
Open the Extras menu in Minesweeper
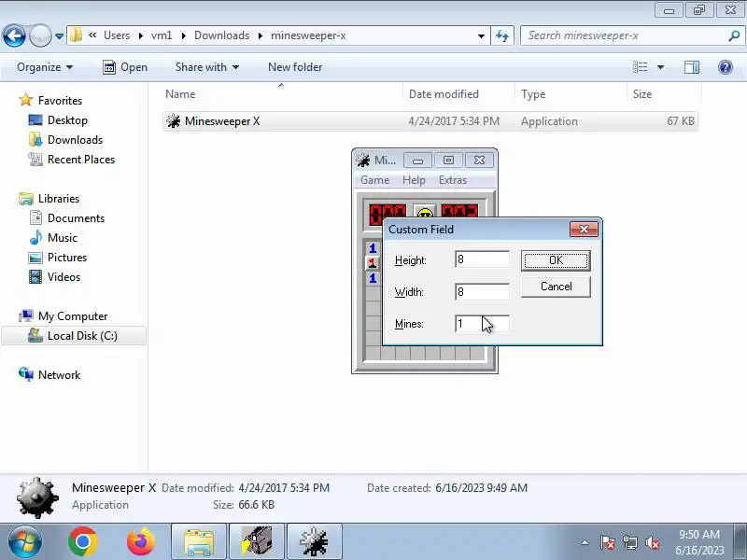(453, 180)
